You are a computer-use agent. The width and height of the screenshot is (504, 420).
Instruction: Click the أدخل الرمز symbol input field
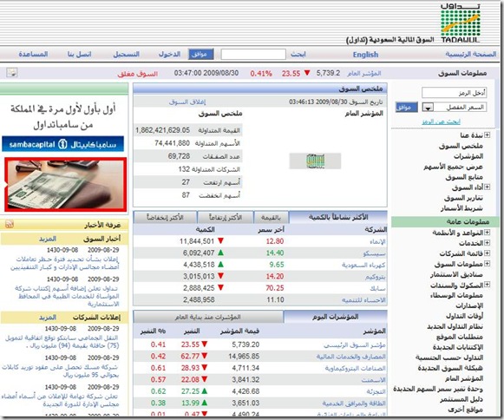[454, 93]
